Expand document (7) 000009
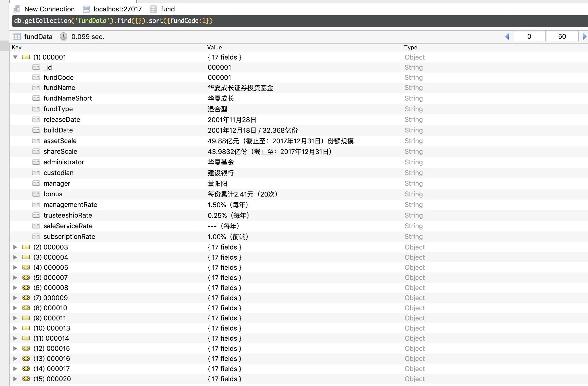This screenshot has height=386, width=588. click(x=15, y=298)
